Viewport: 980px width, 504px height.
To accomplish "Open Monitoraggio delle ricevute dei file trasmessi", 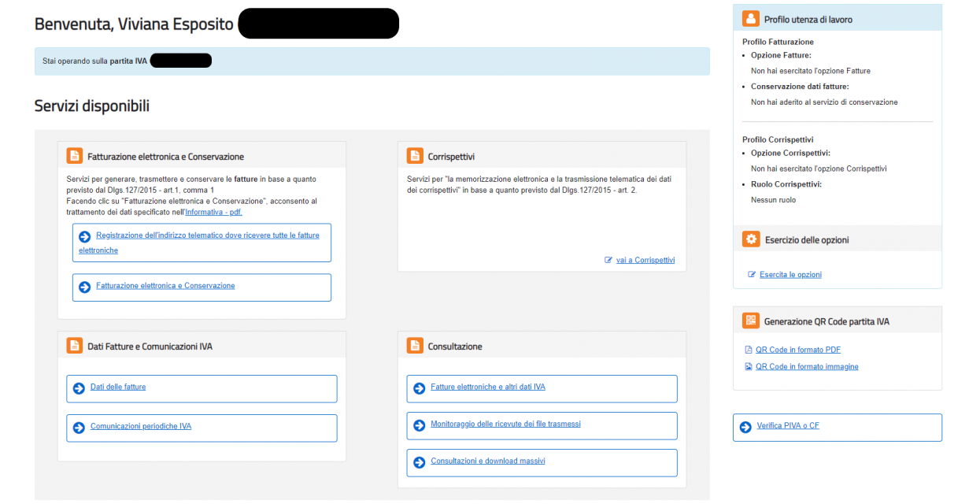I will [505, 424].
